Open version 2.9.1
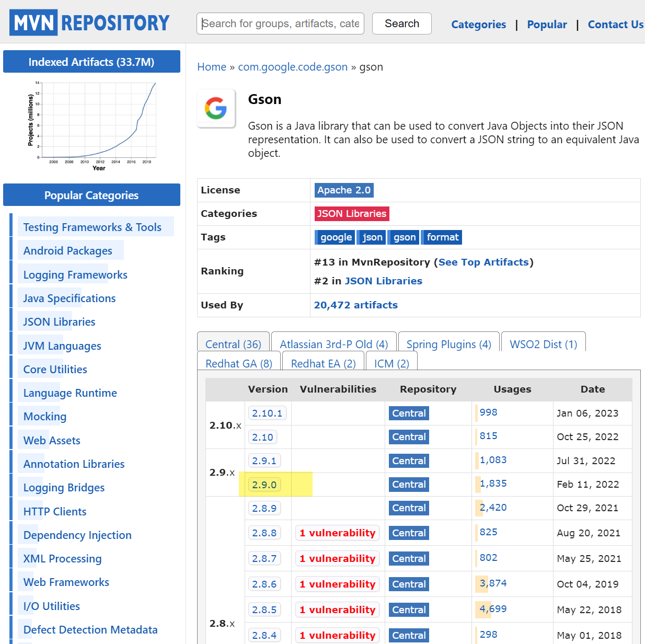645x644 pixels. click(264, 461)
